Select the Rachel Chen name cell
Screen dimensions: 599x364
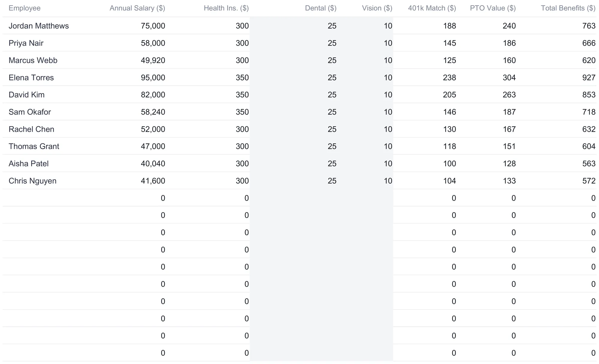(31, 129)
